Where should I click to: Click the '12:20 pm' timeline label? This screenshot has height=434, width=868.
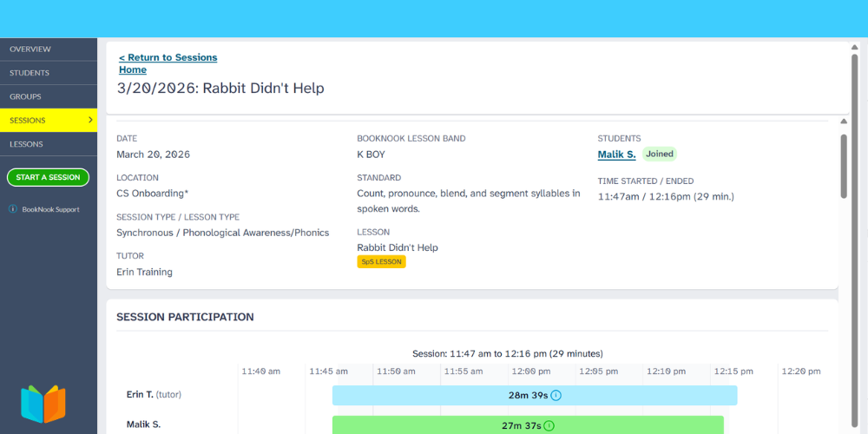click(801, 372)
